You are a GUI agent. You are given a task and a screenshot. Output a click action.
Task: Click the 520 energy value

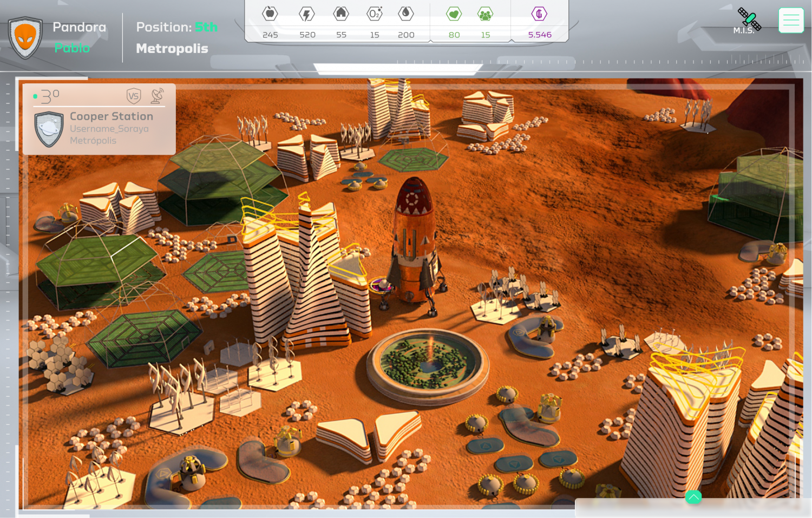coord(307,35)
